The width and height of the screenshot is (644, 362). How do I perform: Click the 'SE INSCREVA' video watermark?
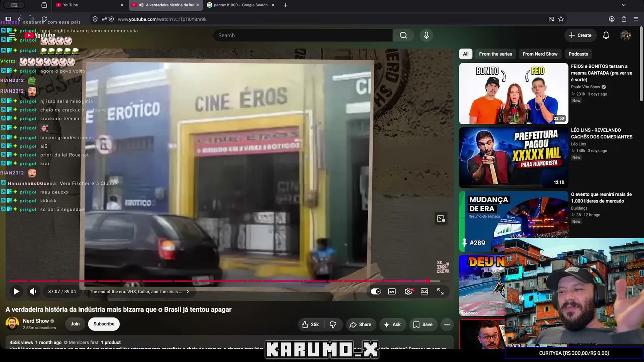point(443,266)
